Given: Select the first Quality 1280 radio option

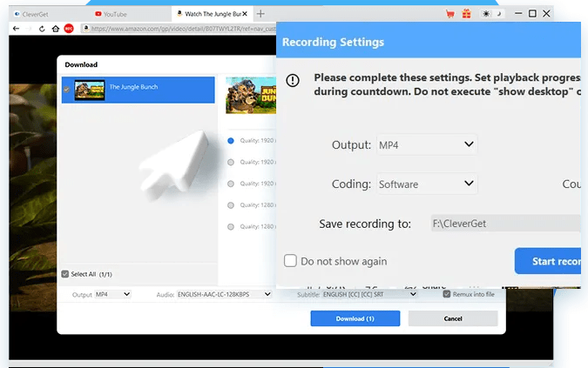Looking at the screenshot, I should point(231,205).
